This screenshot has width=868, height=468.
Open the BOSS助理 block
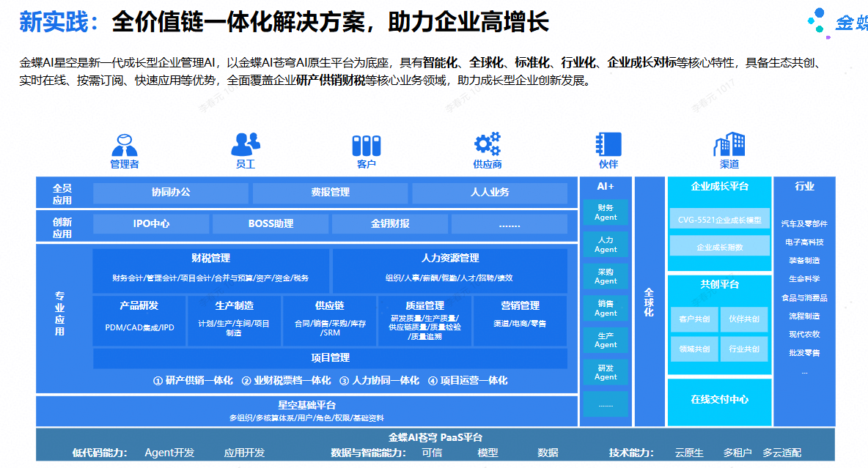[271, 224]
